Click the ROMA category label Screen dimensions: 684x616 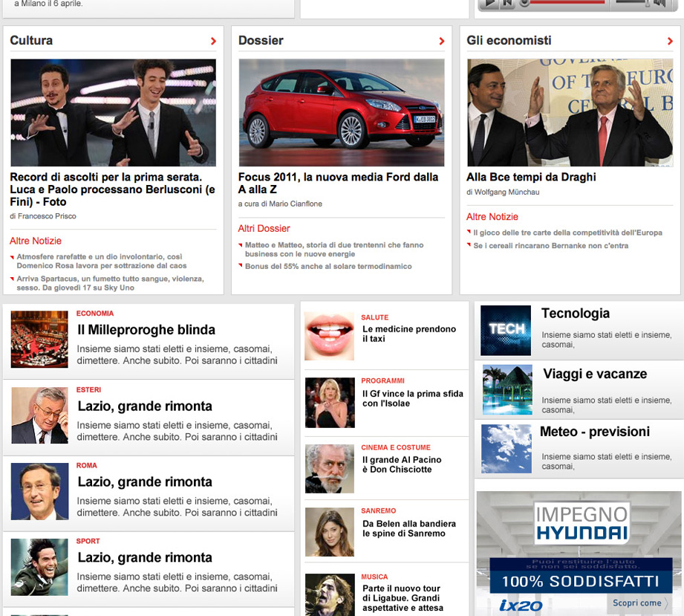(87, 466)
